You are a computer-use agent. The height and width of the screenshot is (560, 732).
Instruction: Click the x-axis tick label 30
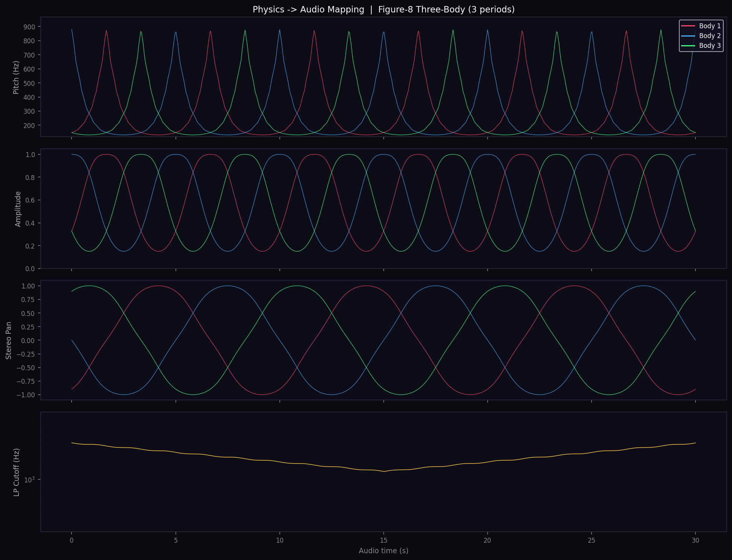695,540
